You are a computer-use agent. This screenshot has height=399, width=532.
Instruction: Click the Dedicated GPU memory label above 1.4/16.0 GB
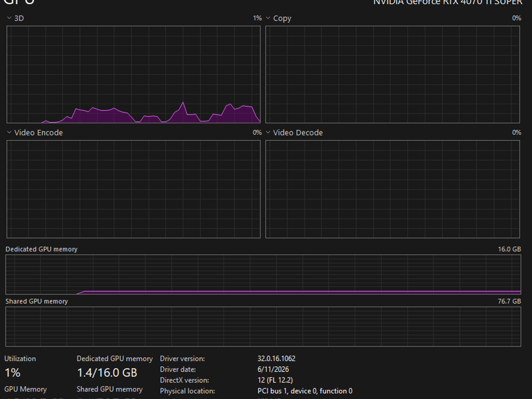pos(115,359)
